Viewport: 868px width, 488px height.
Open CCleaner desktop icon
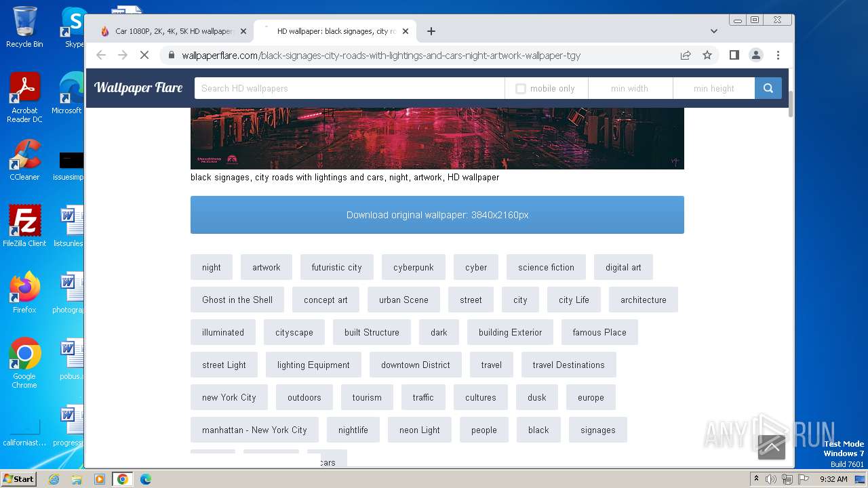pos(24,160)
